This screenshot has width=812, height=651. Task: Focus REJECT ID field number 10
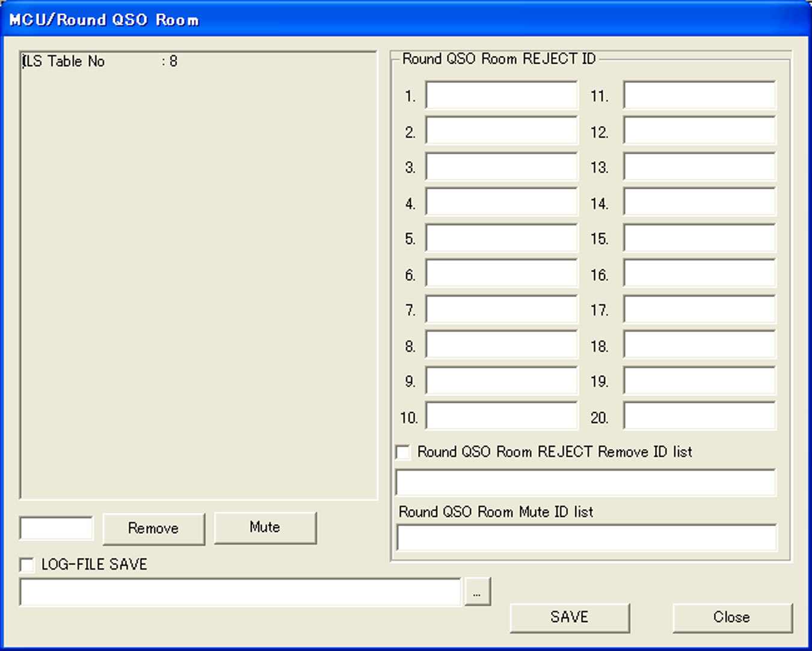(x=501, y=417)
